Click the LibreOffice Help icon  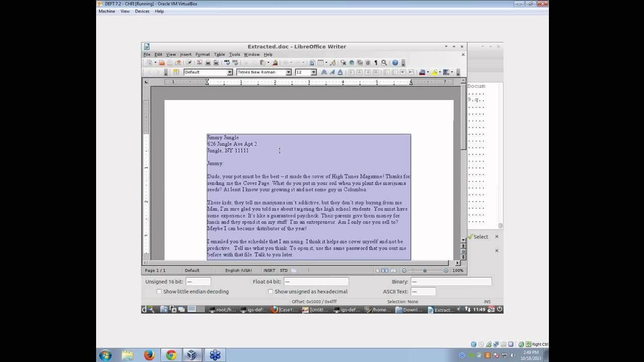tap(395, 63)
